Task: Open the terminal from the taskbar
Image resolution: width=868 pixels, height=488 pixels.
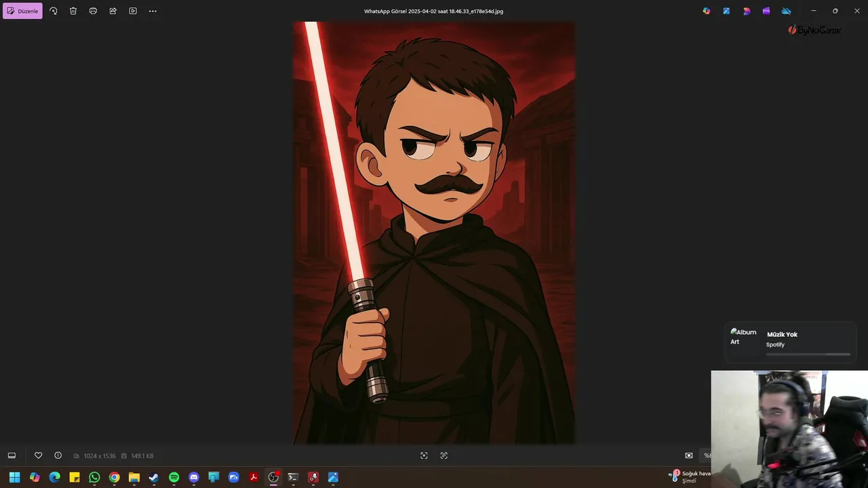Action: [293, 477]
